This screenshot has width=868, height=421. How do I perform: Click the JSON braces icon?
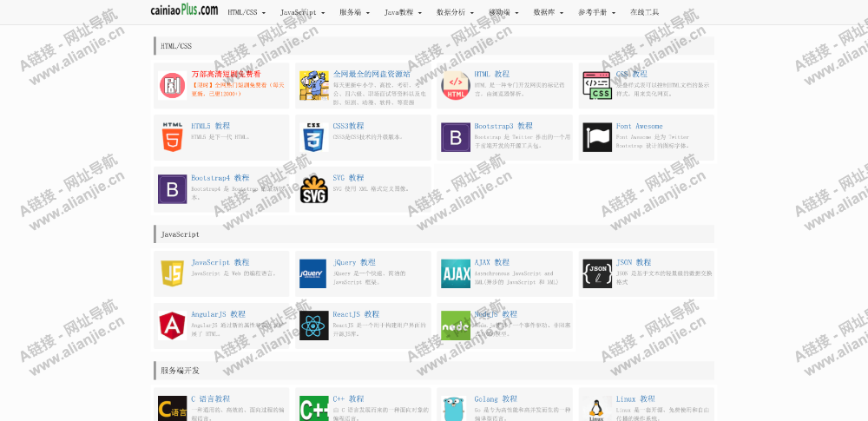pyautogui.click(x=597, y=273)
